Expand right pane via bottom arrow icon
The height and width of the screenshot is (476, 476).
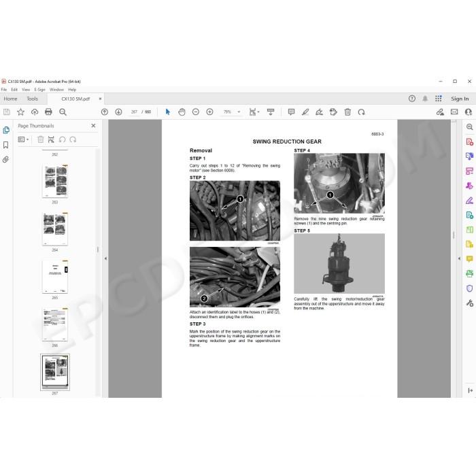[x=471, y=390]
